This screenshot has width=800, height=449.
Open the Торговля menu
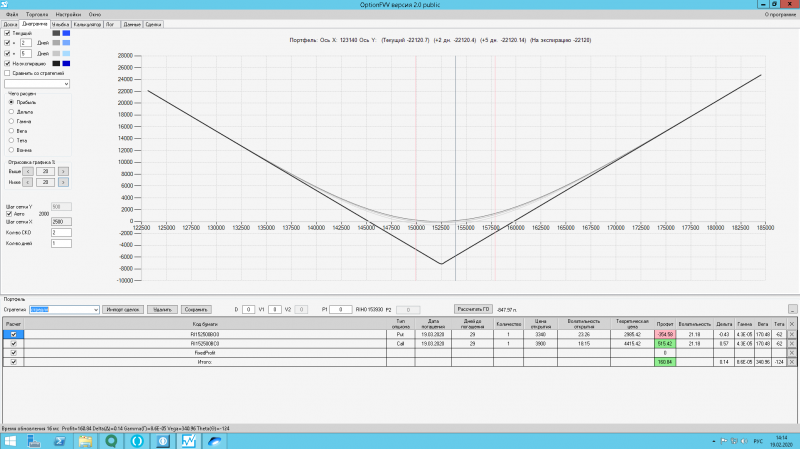[x=37, y=14]
